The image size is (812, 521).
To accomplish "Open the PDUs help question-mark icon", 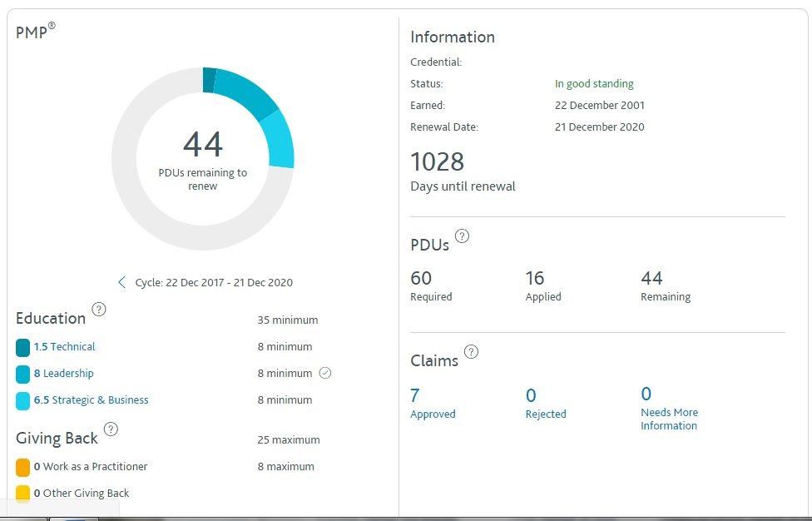I will [462, 236].
